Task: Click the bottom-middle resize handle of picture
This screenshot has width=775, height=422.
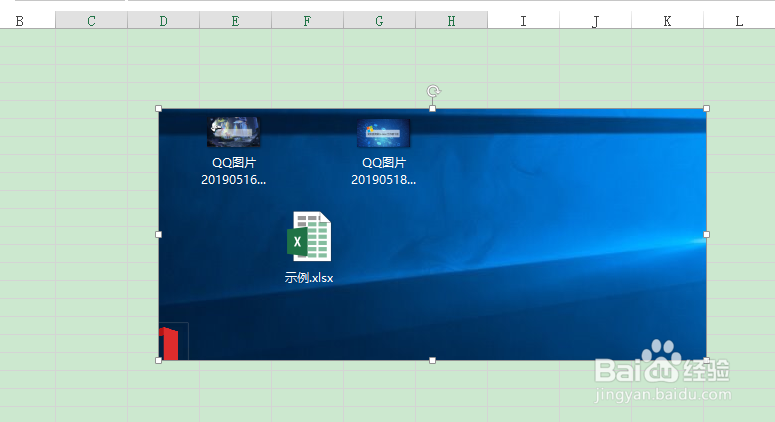Action: (432, 360)
